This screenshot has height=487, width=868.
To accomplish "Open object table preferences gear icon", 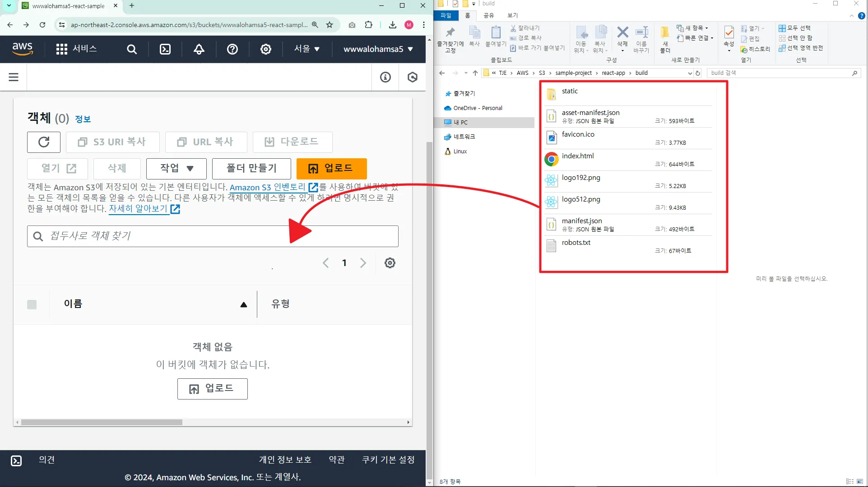I will 390,263.
